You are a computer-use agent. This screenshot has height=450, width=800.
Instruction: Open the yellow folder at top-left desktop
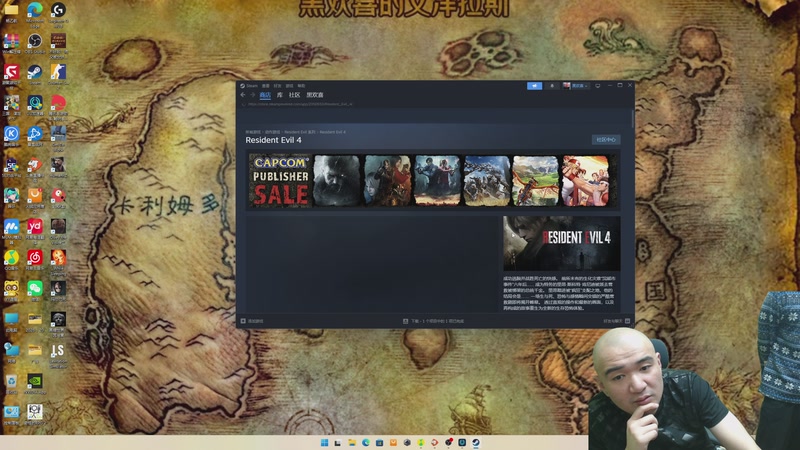pos(11,9)
